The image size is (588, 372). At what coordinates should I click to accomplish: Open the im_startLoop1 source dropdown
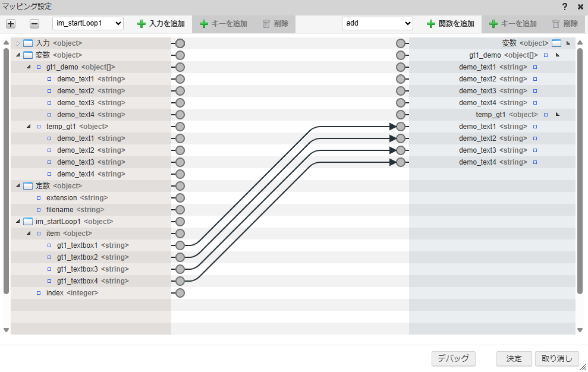88,23
